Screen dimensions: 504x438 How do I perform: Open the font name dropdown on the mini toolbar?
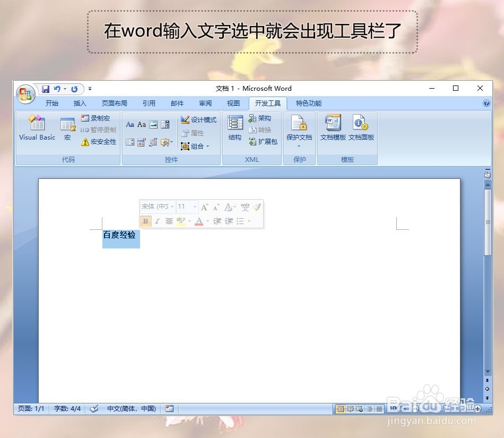click(x=171, y=207)
